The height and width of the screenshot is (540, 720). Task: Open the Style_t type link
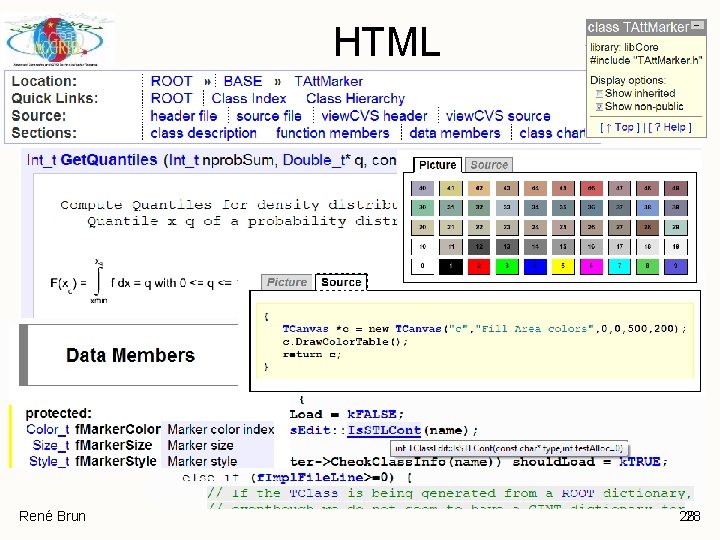tap(49, 461)
